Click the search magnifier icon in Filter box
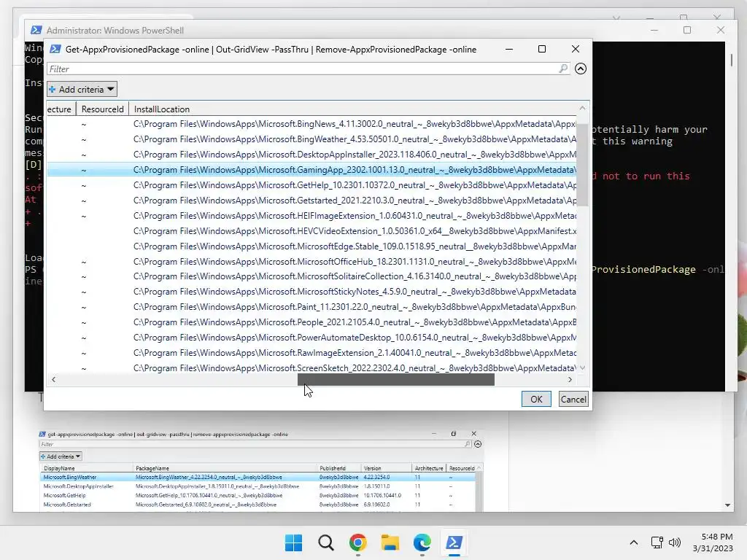747x560 pixels. 564,69
